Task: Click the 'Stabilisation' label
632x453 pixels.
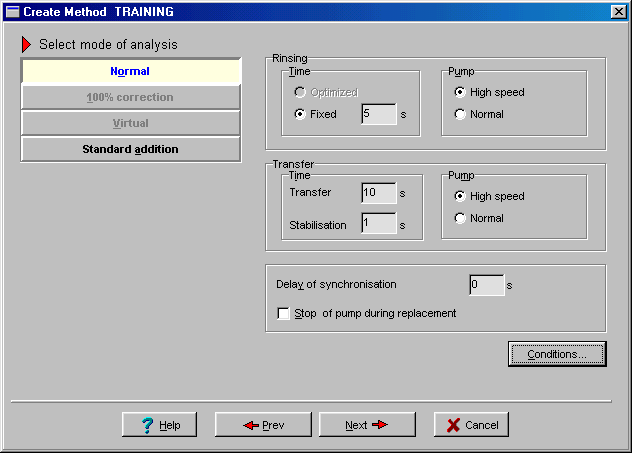Action: click(318, 225)
